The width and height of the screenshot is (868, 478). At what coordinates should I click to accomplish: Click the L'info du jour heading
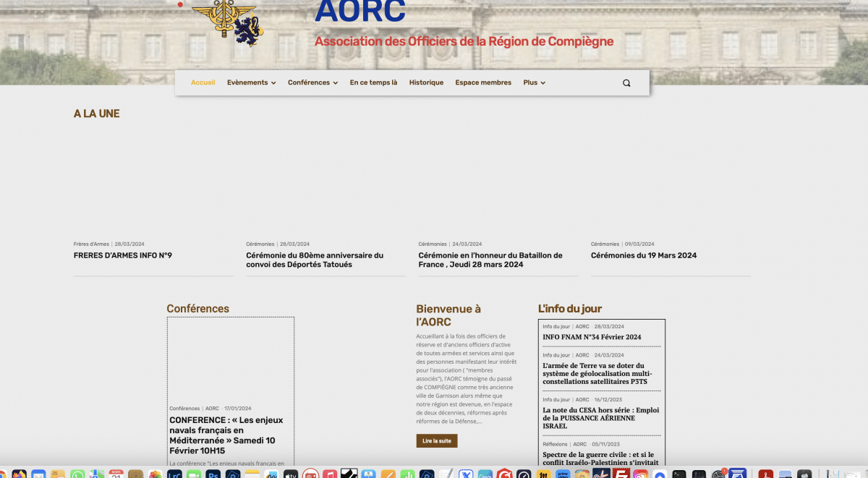pos(570,309)
